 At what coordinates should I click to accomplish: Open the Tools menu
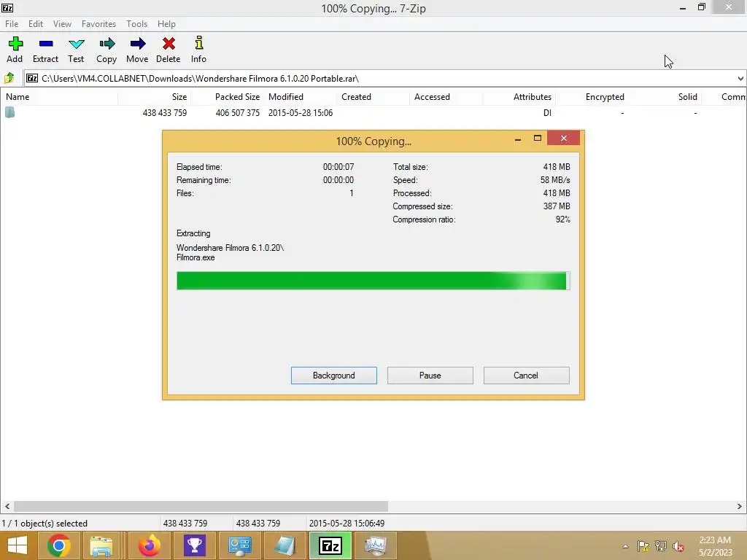pos(136,24)
